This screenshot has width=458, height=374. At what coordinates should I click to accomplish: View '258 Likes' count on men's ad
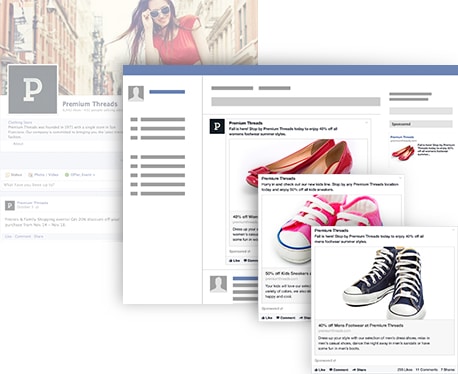point(405,370)
